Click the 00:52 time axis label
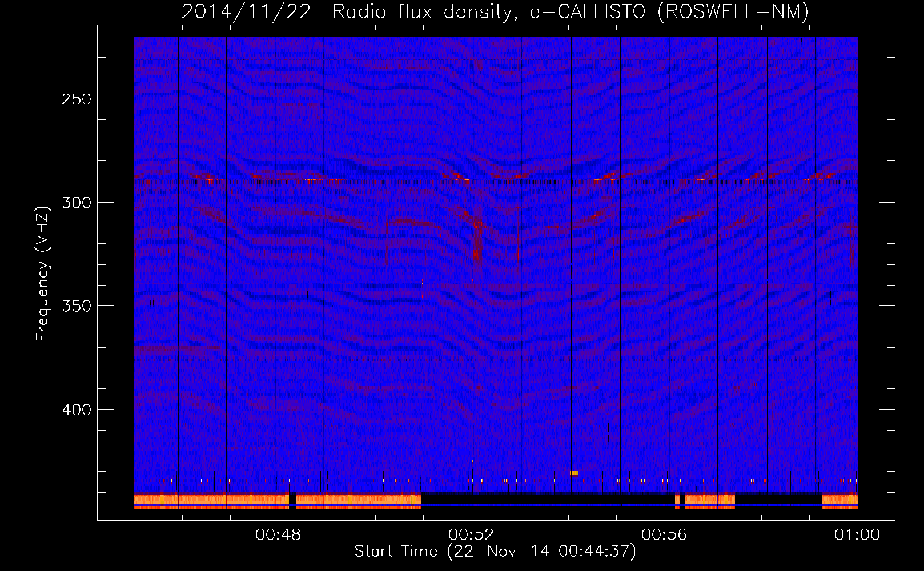The width and height of the screenshot is (924, 571). click(472, 535)
